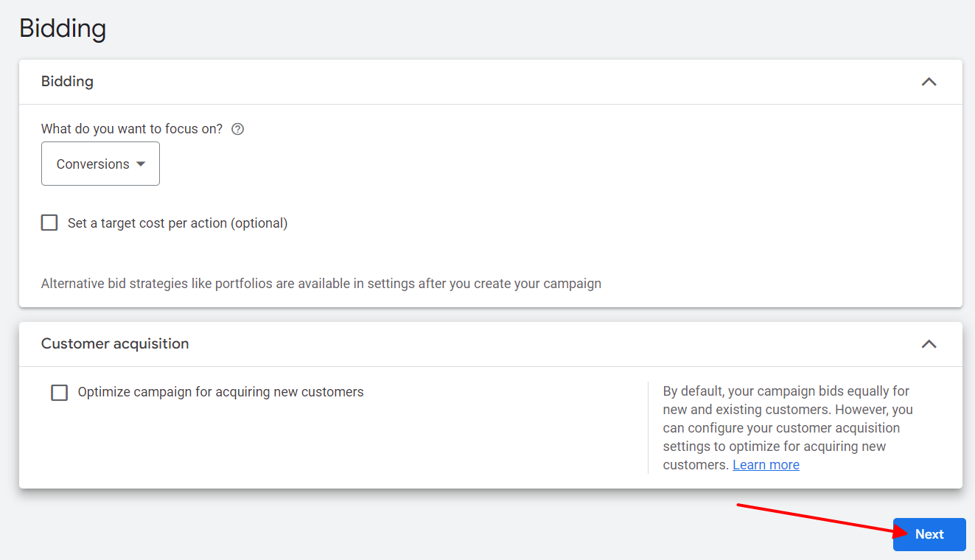Click the Bidding page heading

click(x=63, y=28)
